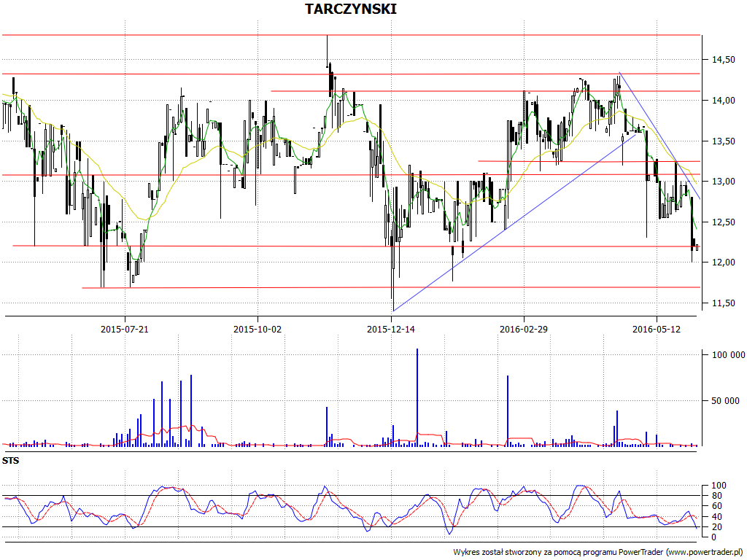Select the 13,00 price axis label
The width and height of the screenshot is (747, 560).
[723, 182]
